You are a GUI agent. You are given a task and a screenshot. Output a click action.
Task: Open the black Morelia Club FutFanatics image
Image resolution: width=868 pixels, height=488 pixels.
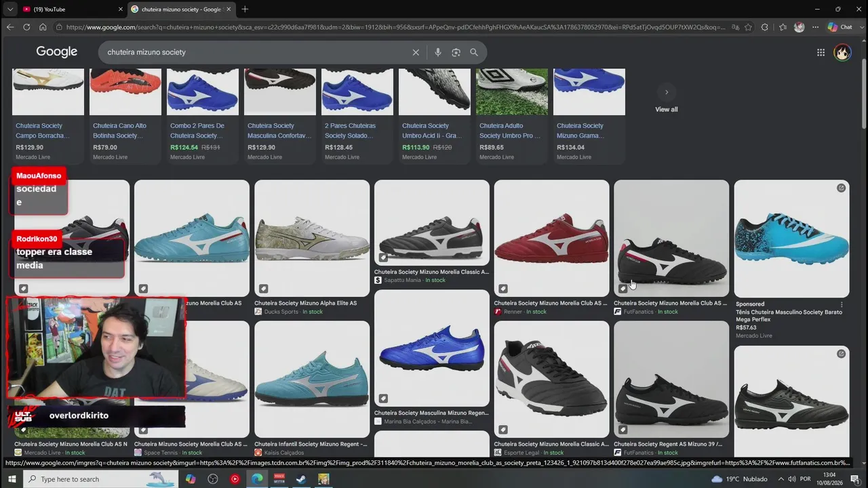point(671,238)
